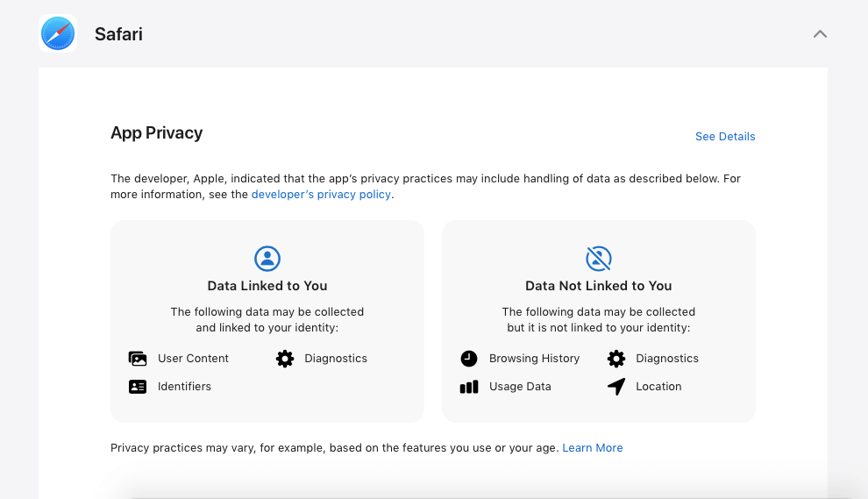
Task: Collapse the Safari section chevron
Action: pos(820,34)
